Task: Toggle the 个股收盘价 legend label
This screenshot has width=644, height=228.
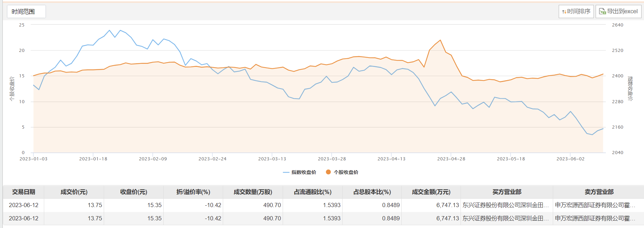Action: (346, 172)
